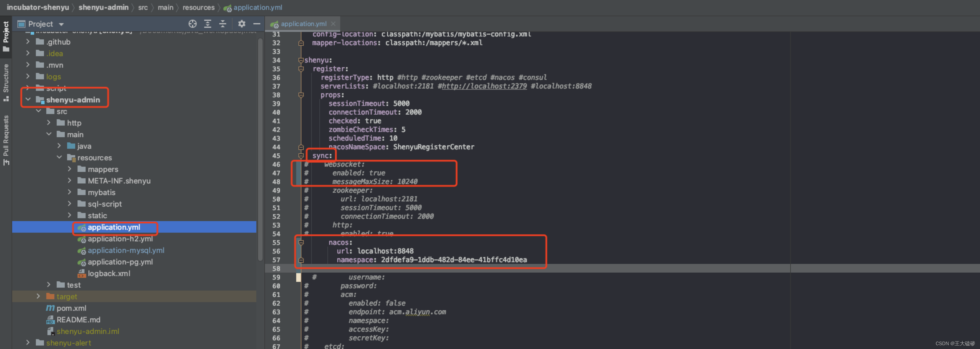Click the locate-in-project target icon

point(193,24)
